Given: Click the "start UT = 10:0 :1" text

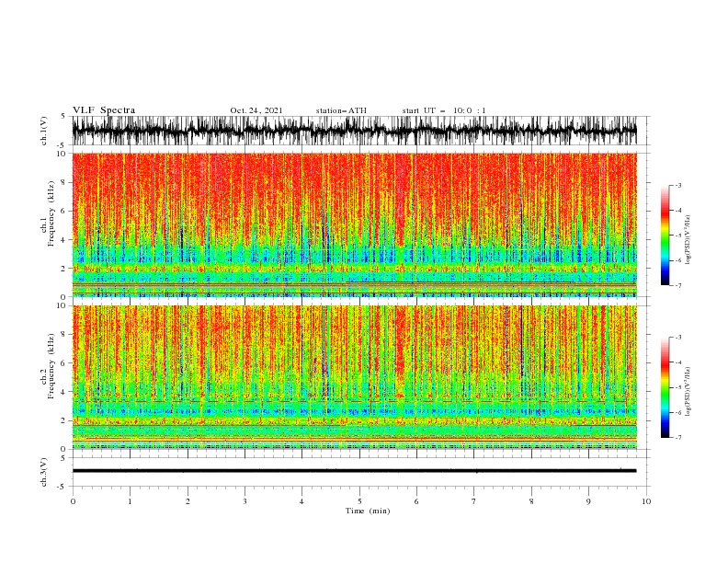Looking at the screenshot, I should click(444, 110).
